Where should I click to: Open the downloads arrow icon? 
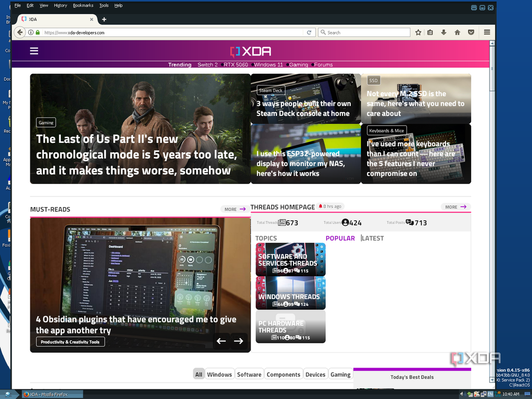tap(443, 32)
